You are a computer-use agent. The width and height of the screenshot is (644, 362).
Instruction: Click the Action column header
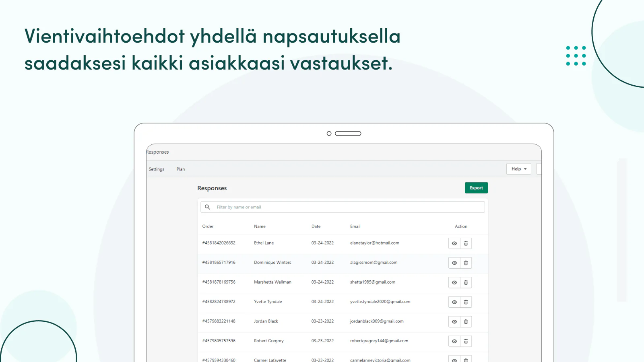[461, 226]
